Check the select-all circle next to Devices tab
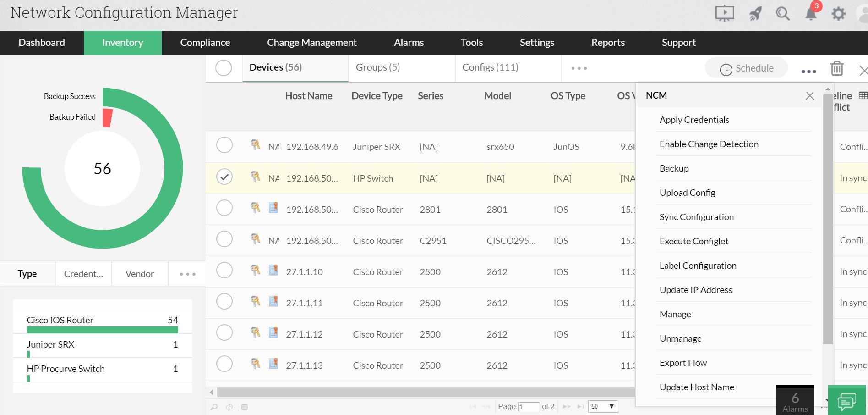868x415 pixels. [224, 67]
